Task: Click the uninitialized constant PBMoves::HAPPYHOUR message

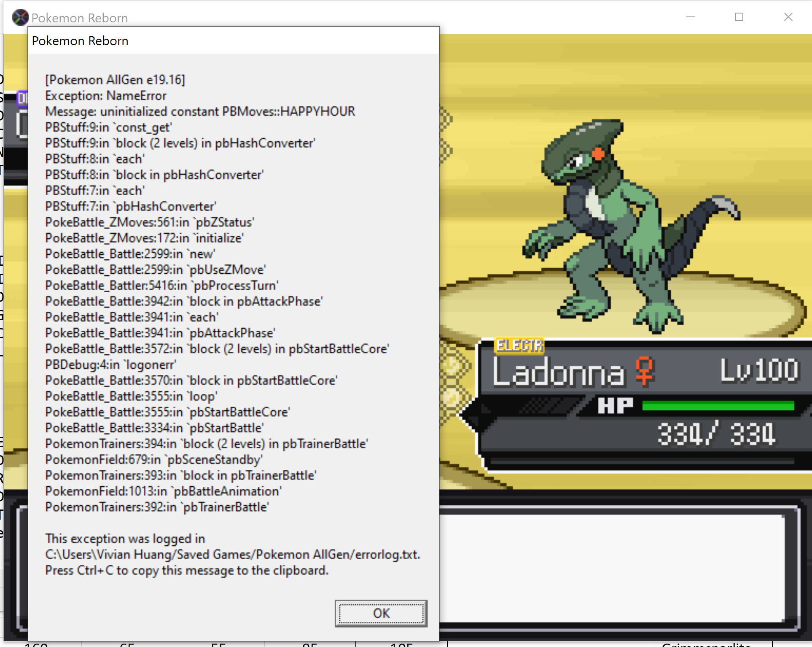Action: (200, 111)
